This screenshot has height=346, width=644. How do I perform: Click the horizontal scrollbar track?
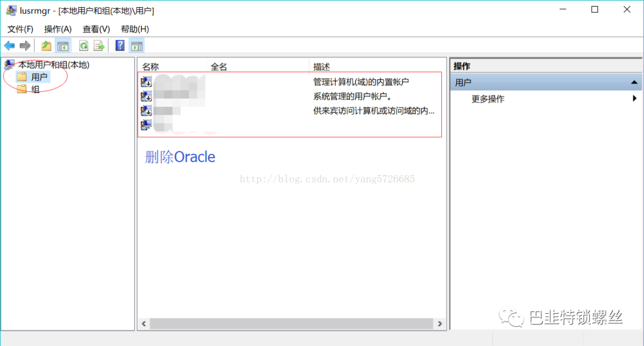point(291,324)
